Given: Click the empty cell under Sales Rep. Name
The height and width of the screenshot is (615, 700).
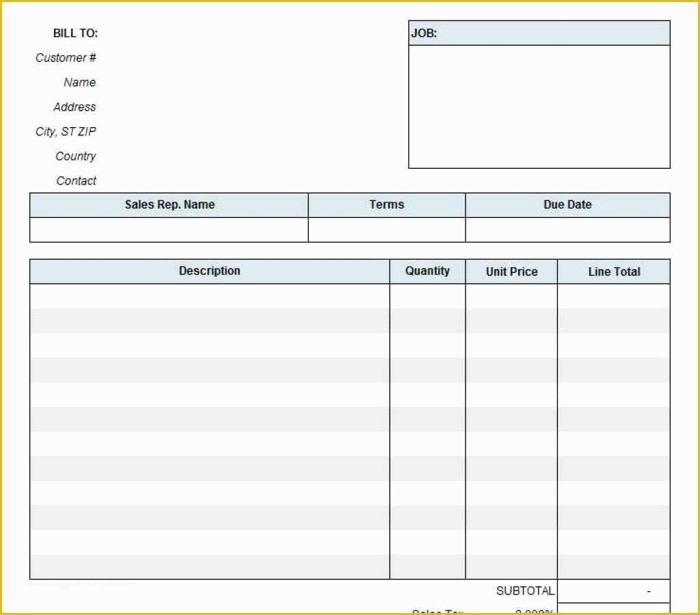Looking at the screenshot, I should (x=170, y=230).
